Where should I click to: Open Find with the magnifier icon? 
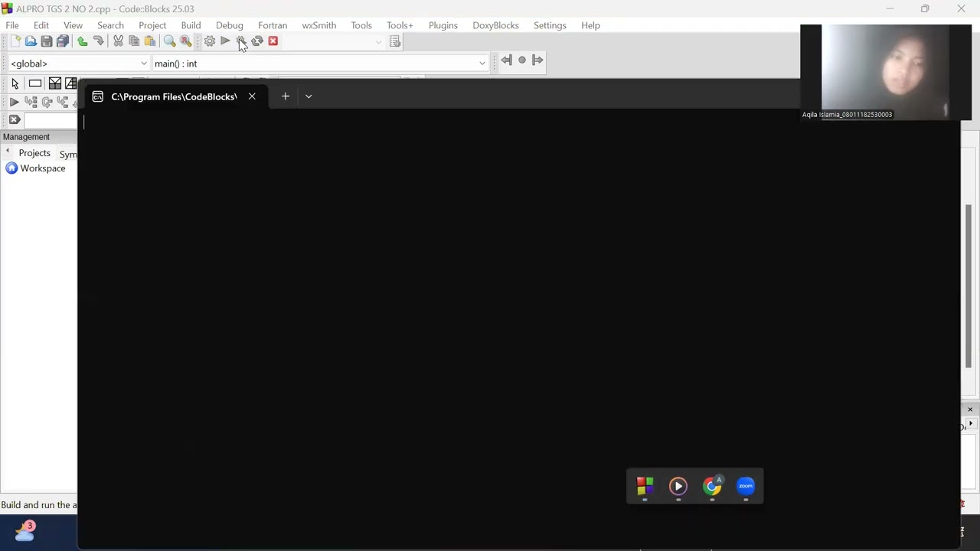point(169,41)
